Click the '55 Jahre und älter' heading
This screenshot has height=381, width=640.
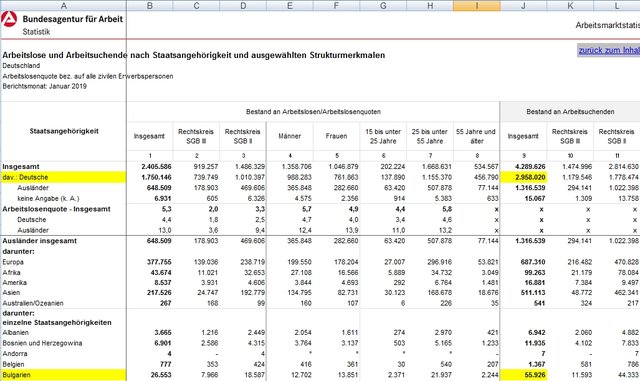tap(476, 136)
